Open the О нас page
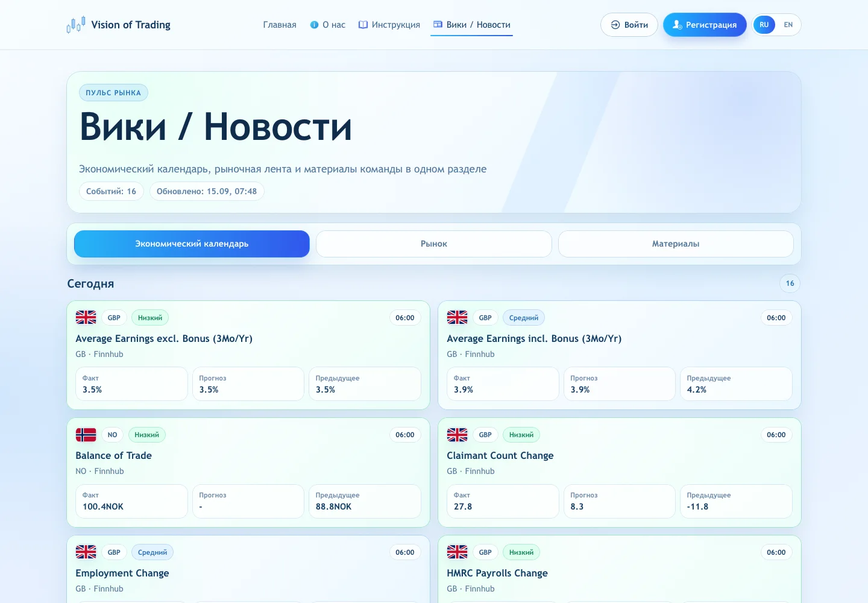The height and width of the screenshot is (603, 868). coord(328,25)
